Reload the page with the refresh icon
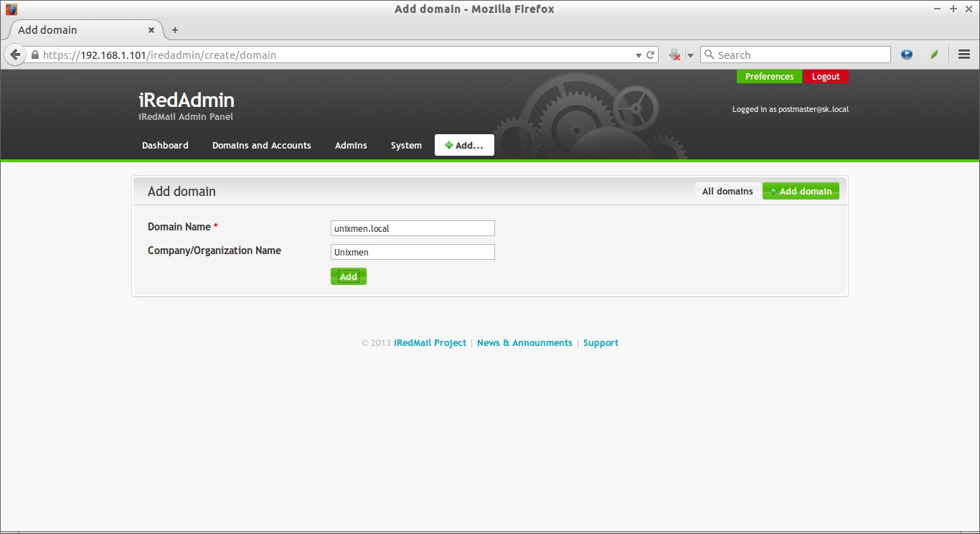The width and height of the screenshot is (980, 534). [651, 55]
